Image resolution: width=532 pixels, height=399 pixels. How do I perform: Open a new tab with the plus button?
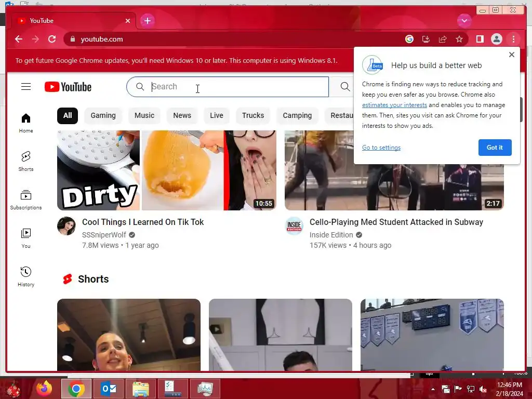click(x=147, y=21)
